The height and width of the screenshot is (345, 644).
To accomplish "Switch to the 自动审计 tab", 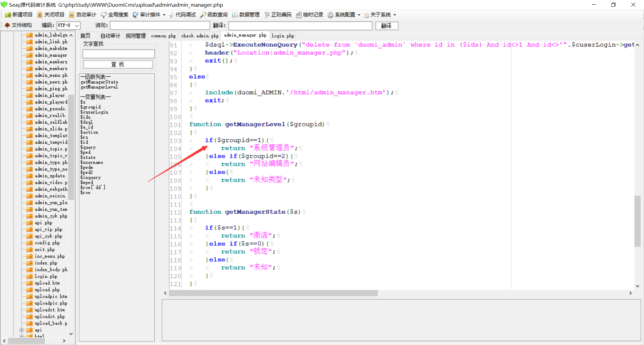I will click(110, 36).
